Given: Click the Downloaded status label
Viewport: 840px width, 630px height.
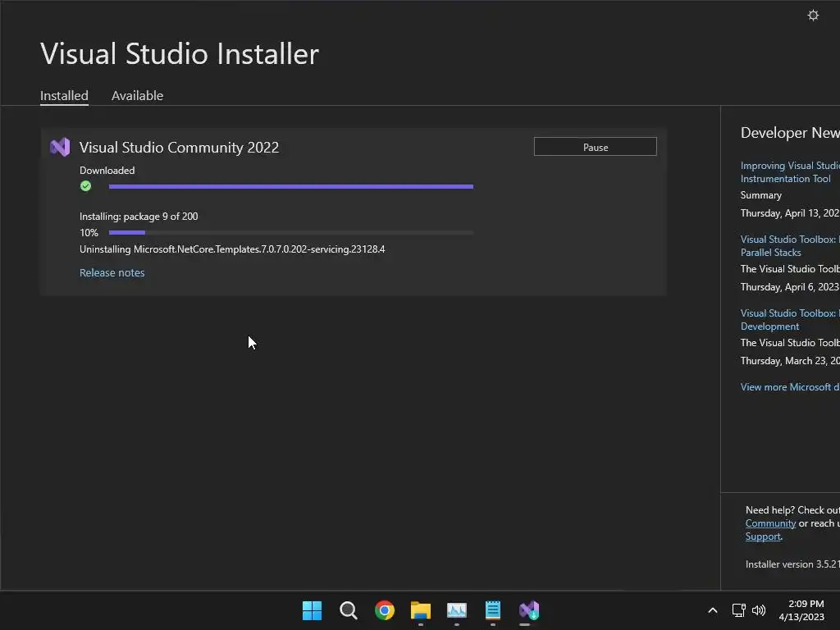Looking at the screenshot, I should tap(107, 171).
